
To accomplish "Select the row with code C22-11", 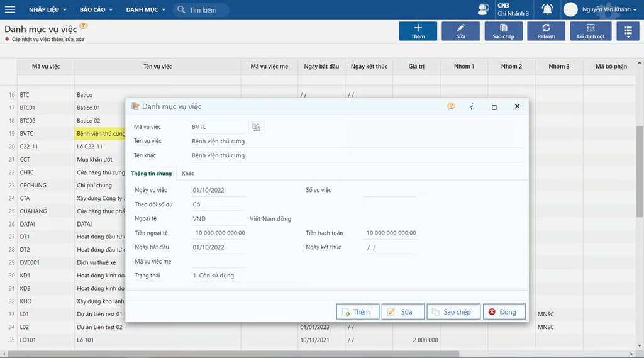I will 29,147.
